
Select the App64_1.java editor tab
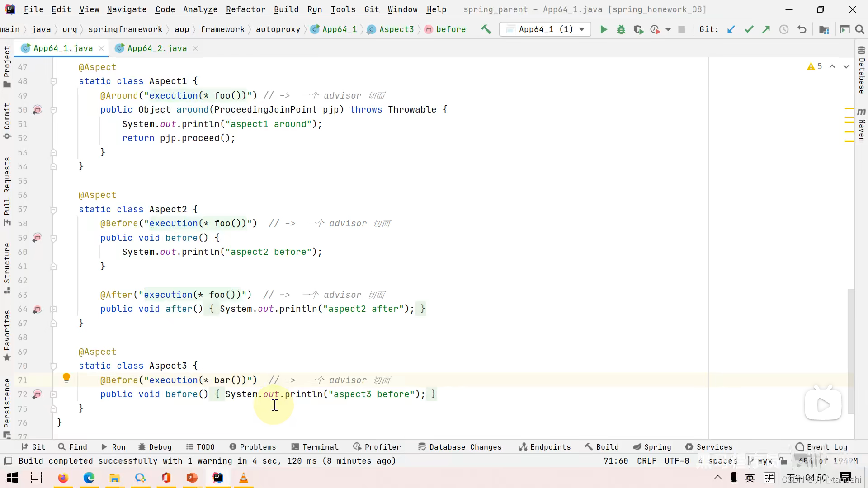63,48
